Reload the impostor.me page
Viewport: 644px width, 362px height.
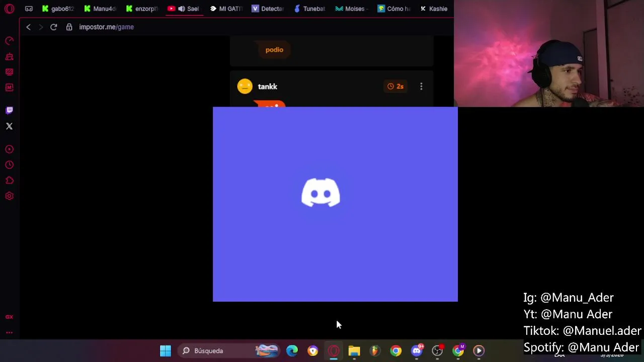(x=53, y=27)
